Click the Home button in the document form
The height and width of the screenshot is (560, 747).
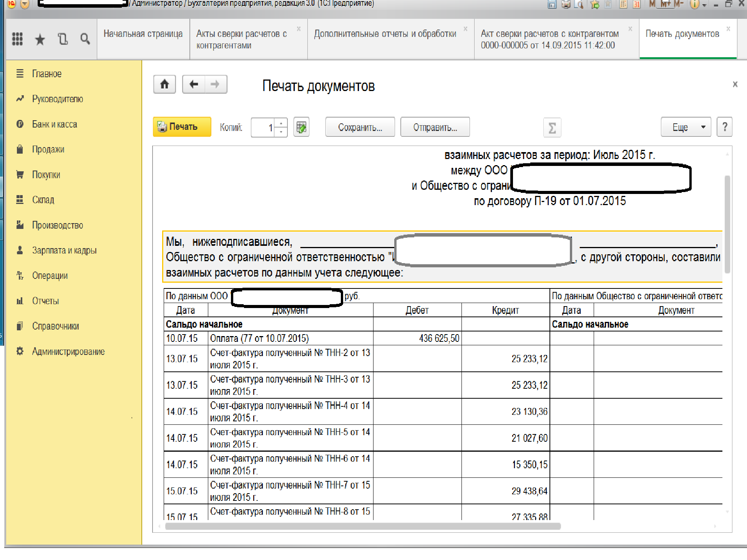(164, 84)
